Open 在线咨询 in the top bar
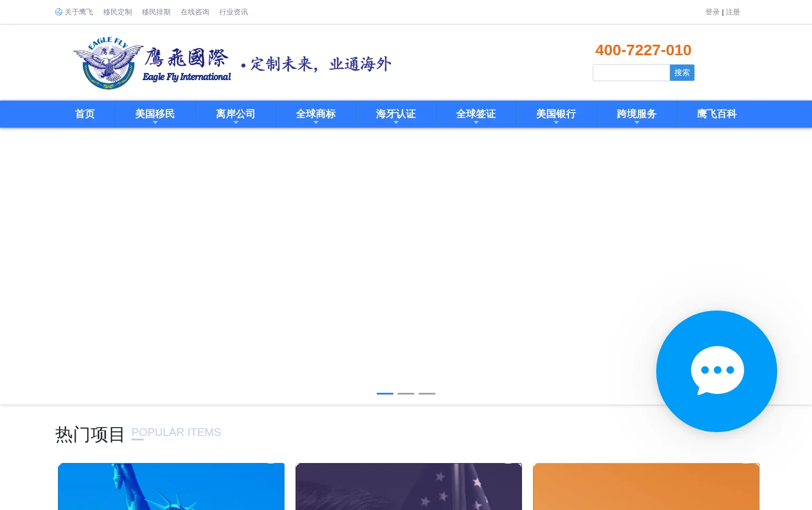 pos(195,12)
